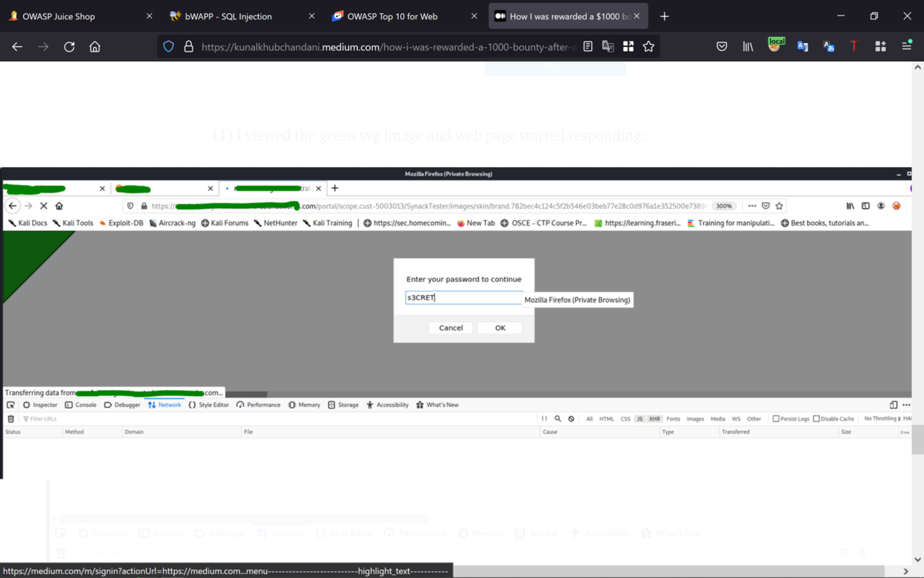Close the 'How I was rewarded' Medium tab
The image size is (924, 578).
(637, 16)
